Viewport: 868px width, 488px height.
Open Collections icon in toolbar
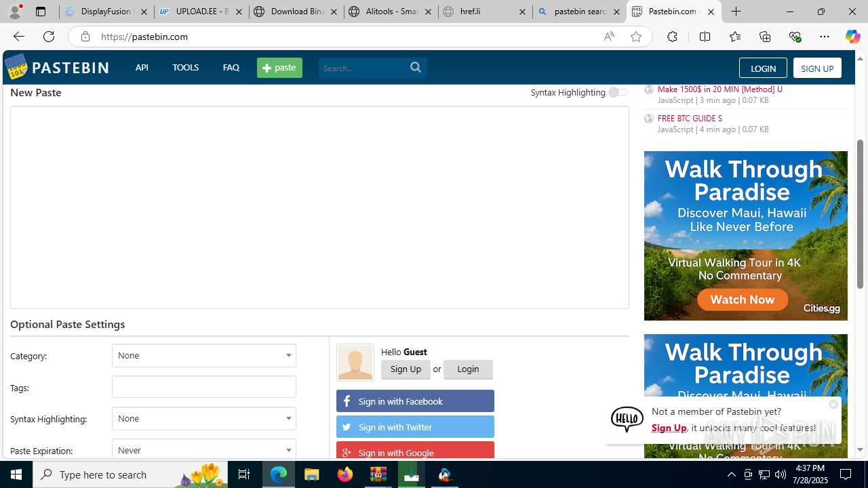click(765, 37)
